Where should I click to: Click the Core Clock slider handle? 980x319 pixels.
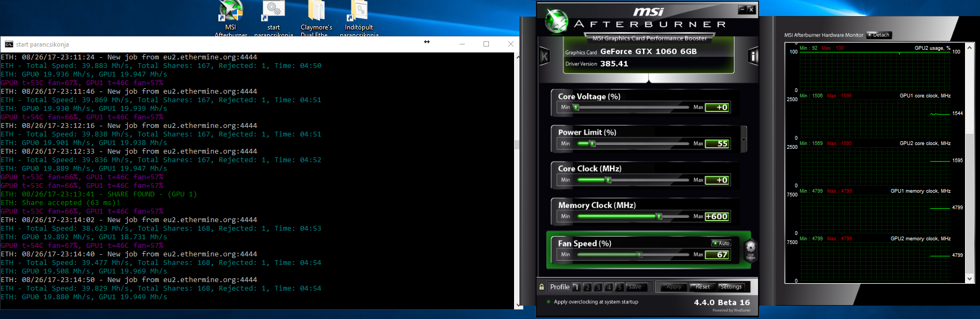[608, 180]
